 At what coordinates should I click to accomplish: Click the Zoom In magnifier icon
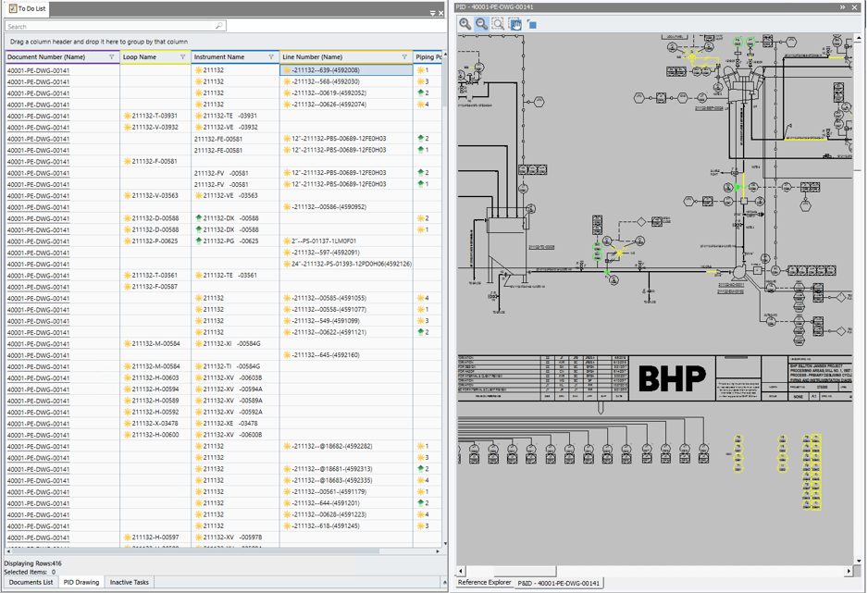click(465, 24)
